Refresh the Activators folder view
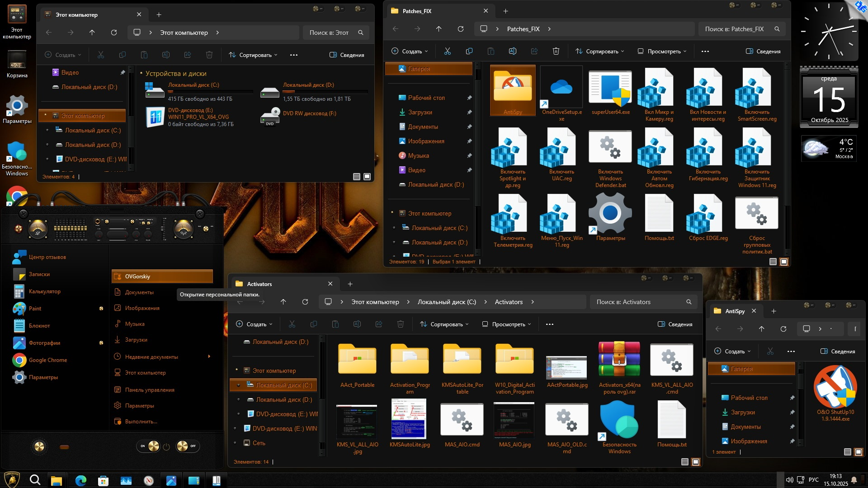 (x=305, y=302)
